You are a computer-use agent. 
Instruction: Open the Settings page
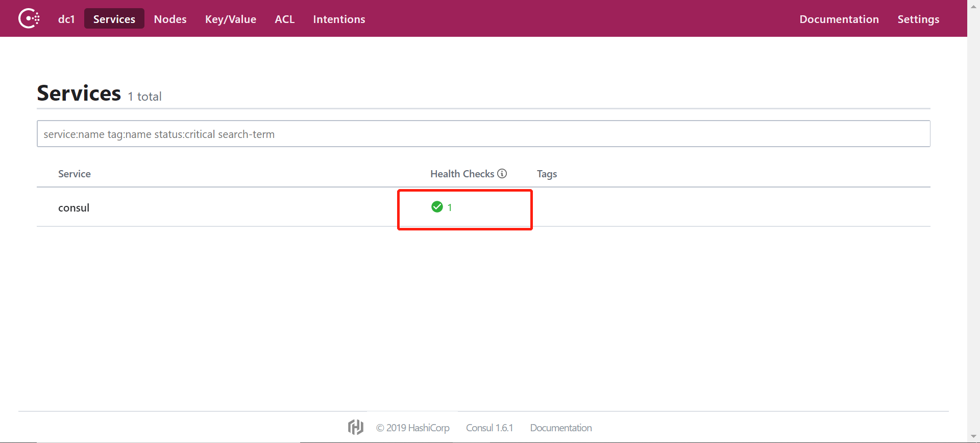[x=918, y=19]
